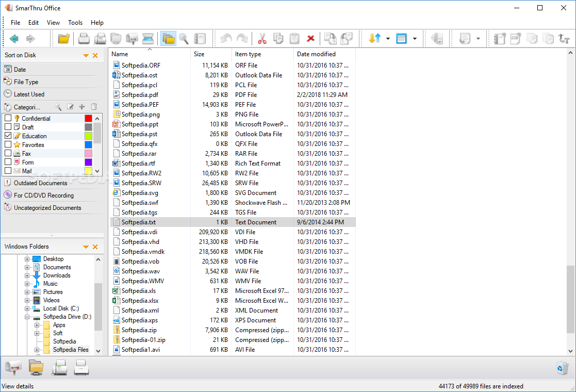This screenshot has height=392, width=576.
Task: Open the Help menu
Action: [x=97, y=23]
